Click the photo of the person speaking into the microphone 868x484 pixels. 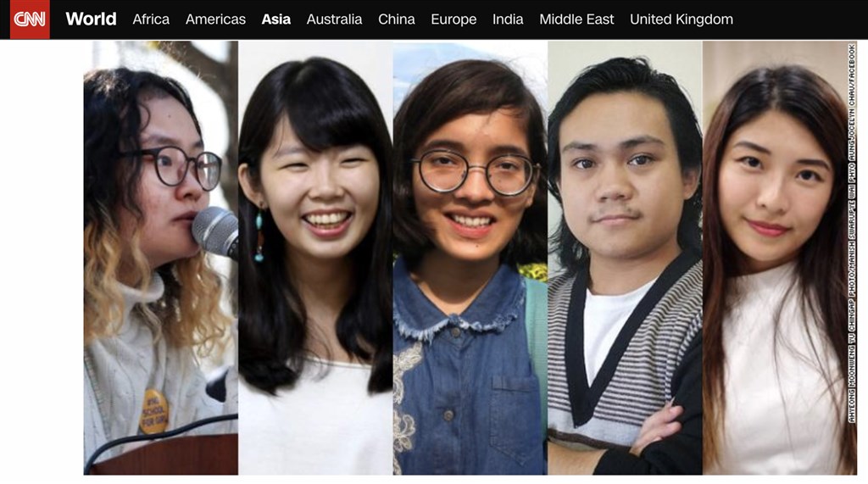click(x=161, y=258)
